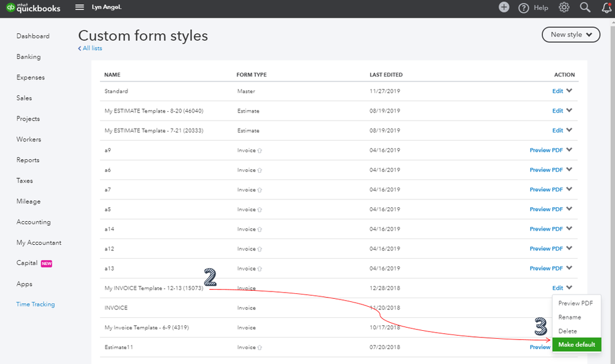Screen dimensions: 615x364
Task: Open Apps in the sidebar
Action: coord(25,284)
